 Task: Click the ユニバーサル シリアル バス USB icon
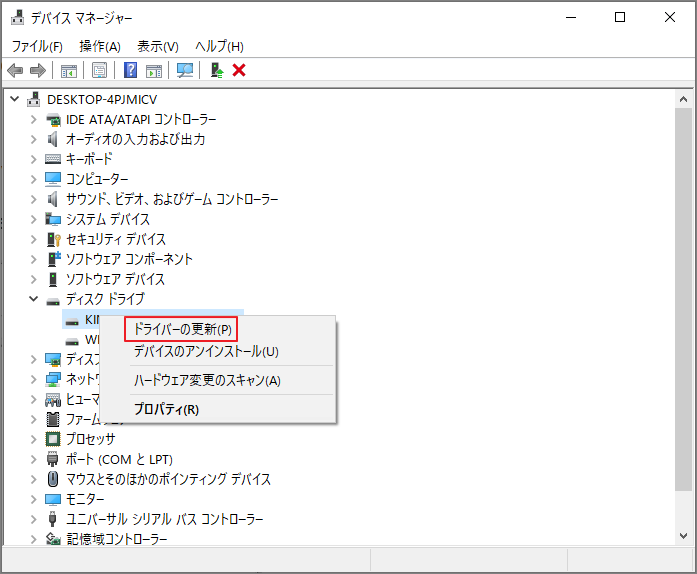point(52,519)
